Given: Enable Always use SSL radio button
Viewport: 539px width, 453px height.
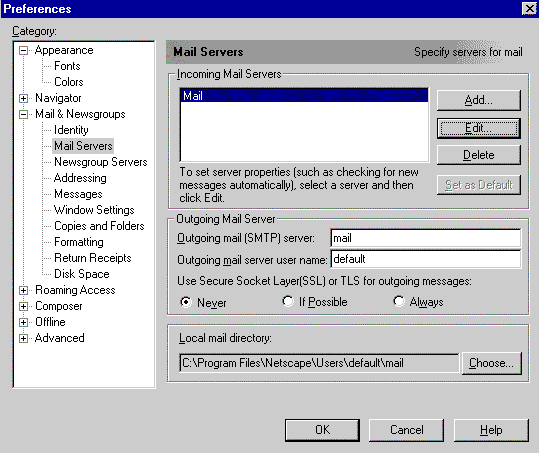Looking at the screenshot, I should 398,301.
